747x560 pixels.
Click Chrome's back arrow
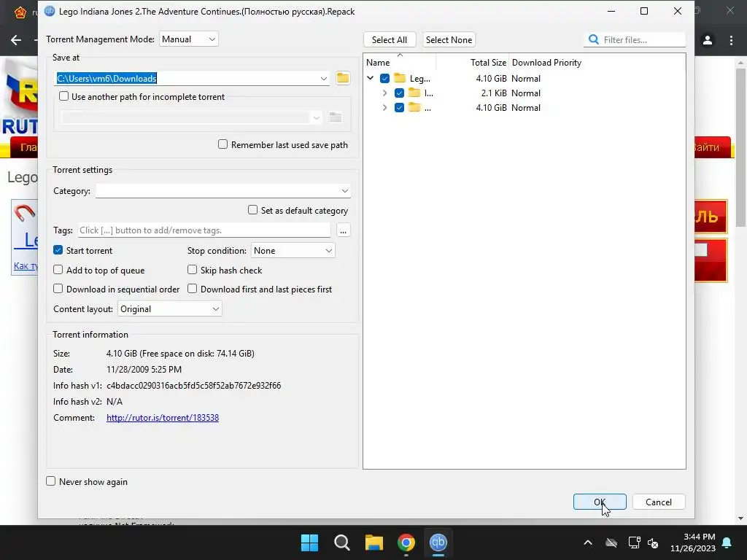pyautogui.click(x=16, y=41)
